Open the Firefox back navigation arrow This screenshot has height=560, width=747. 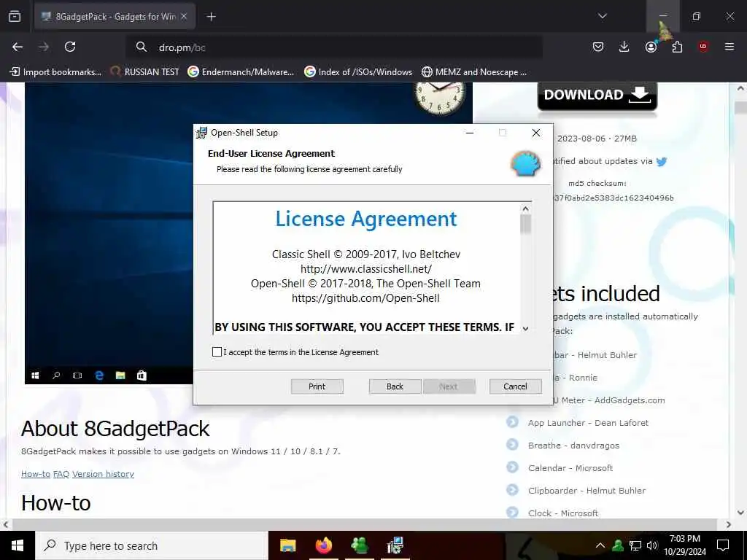tap(18, 47)
